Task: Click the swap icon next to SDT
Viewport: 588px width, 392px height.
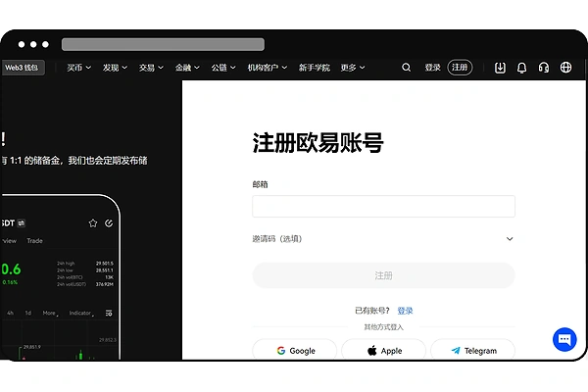Action: (22, 223)
